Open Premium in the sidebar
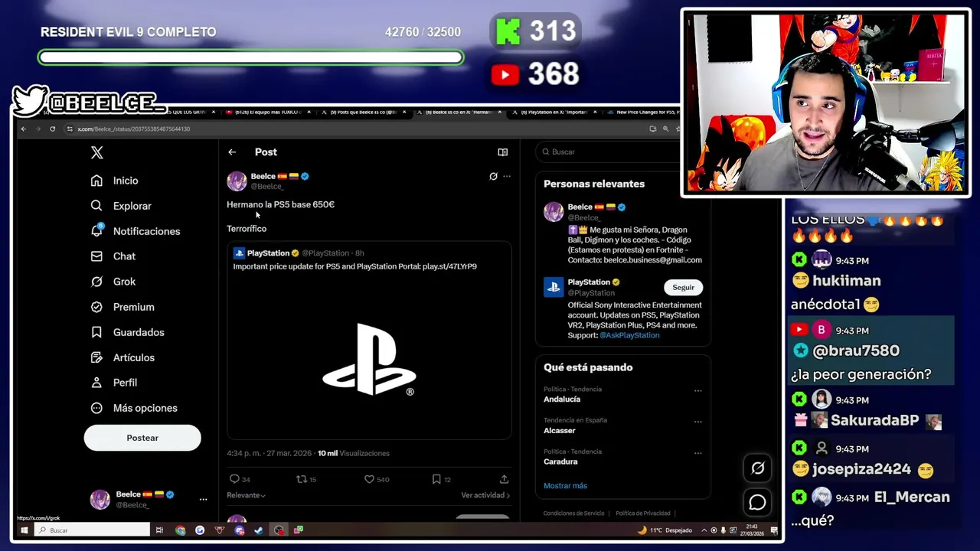The image size is (980, 551). 122,307
